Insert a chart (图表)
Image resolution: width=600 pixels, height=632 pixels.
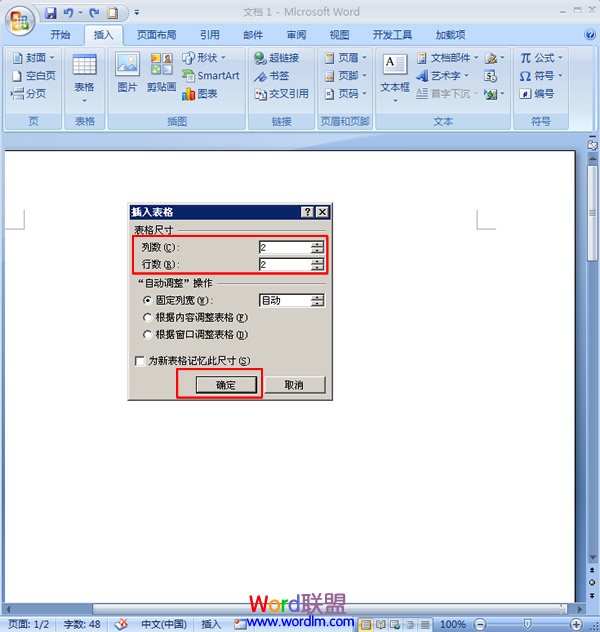pos(199,94)
